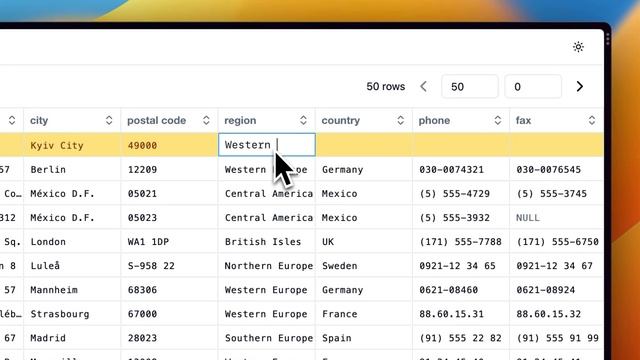Select the (171) 555-6750 fax cell
The height and width of the screenshot is (360, 640).
point(557,242)
